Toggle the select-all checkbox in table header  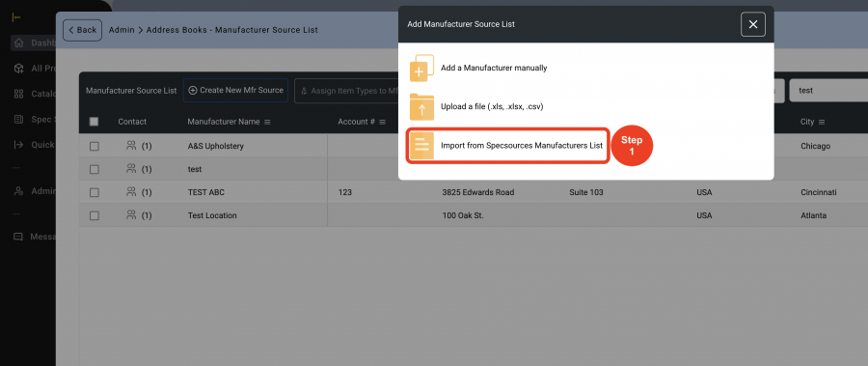click(95, 122)
